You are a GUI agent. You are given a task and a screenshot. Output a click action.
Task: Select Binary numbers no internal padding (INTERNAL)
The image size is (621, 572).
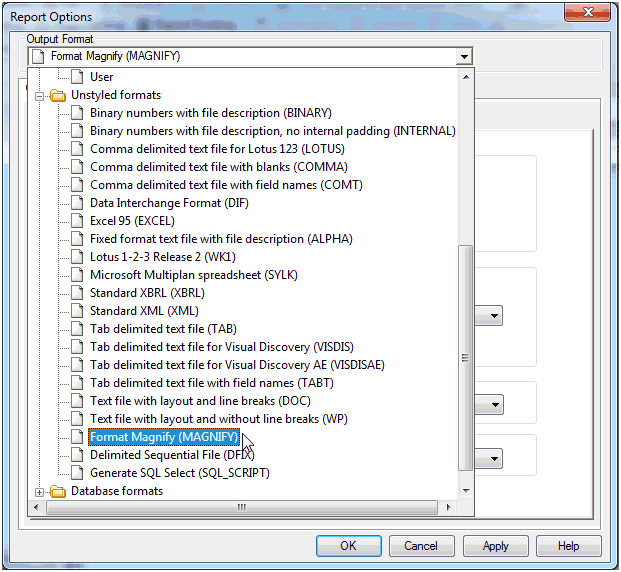[273, 131]
